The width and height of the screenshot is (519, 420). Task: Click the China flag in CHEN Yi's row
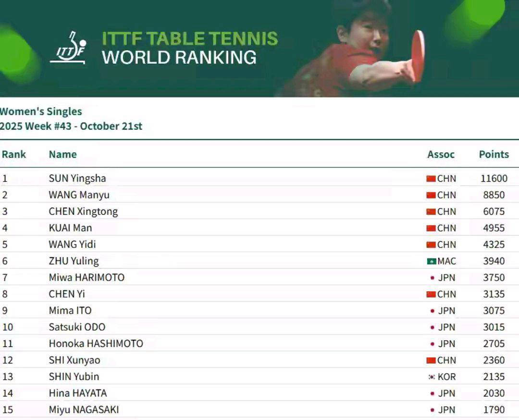[x=431, y=294]
